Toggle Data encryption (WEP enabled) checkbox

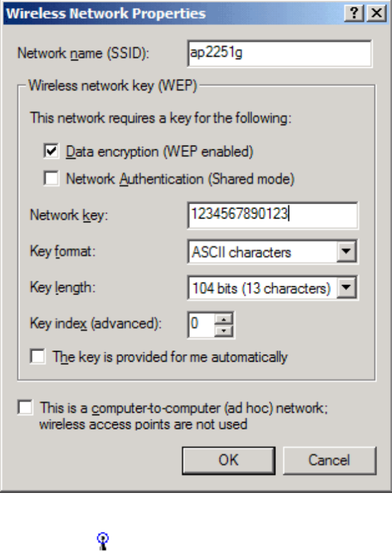point(51,151)
